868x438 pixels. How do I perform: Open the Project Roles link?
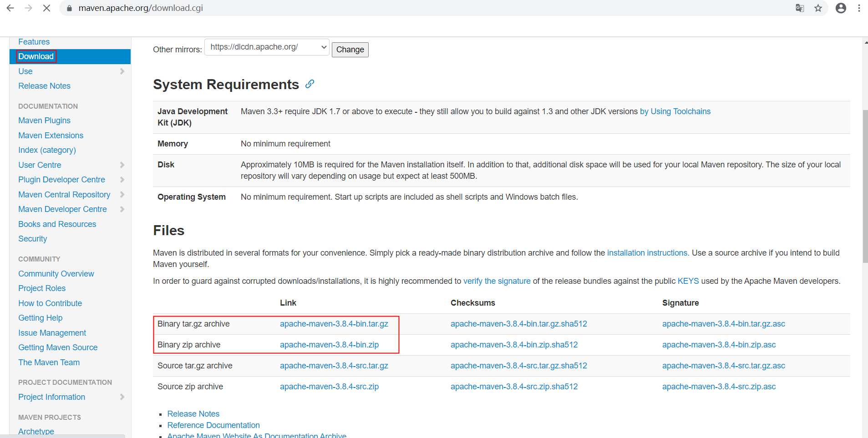42,288
